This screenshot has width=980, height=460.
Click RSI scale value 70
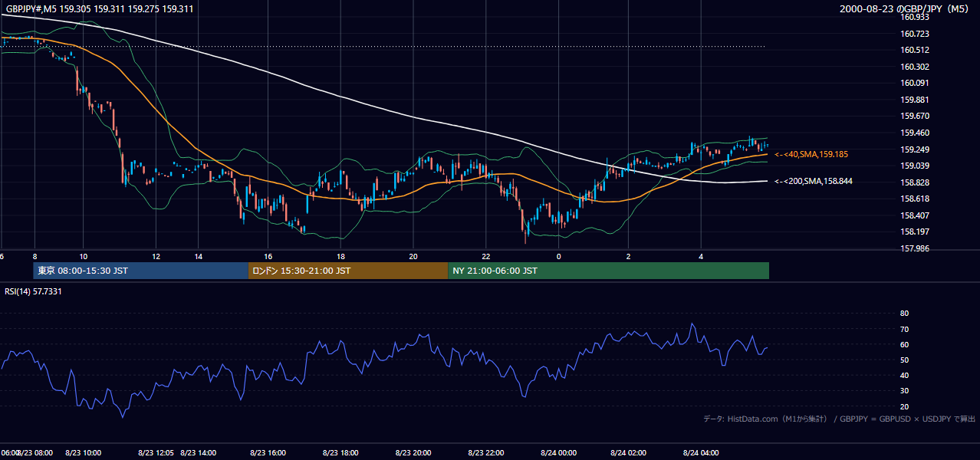click(904, 329)
